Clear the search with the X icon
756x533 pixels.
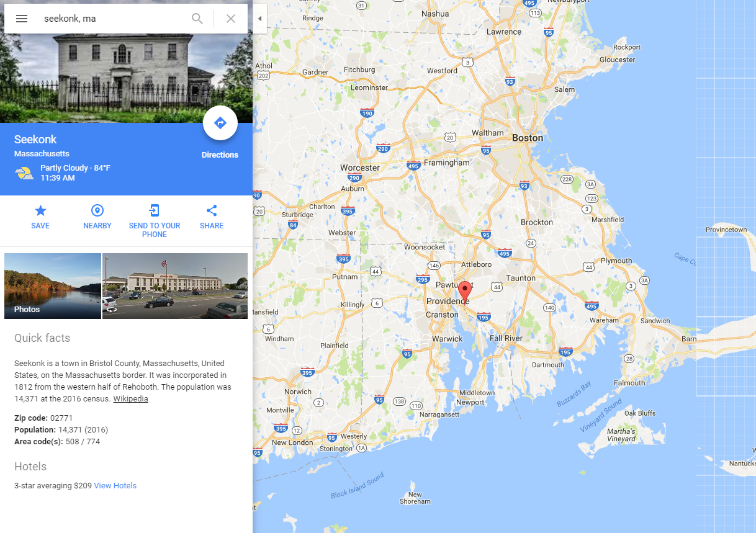(x=231, y=19)
